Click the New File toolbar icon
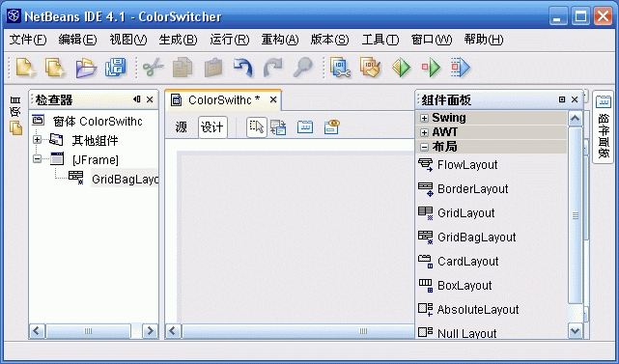The width and height of the screenshot is (619, 364). pos(25,68)
